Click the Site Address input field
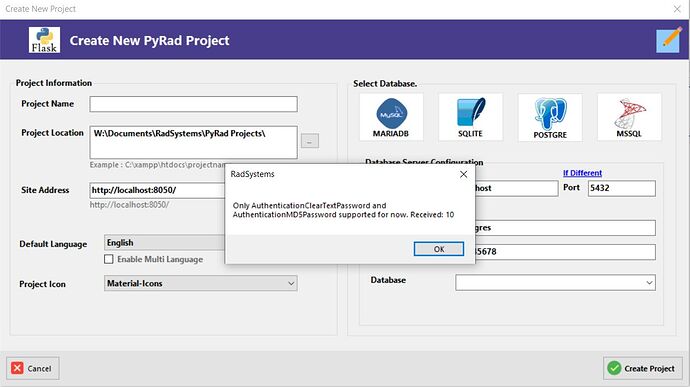This screenshot has width=690, height=387. [x=157, y=190]
